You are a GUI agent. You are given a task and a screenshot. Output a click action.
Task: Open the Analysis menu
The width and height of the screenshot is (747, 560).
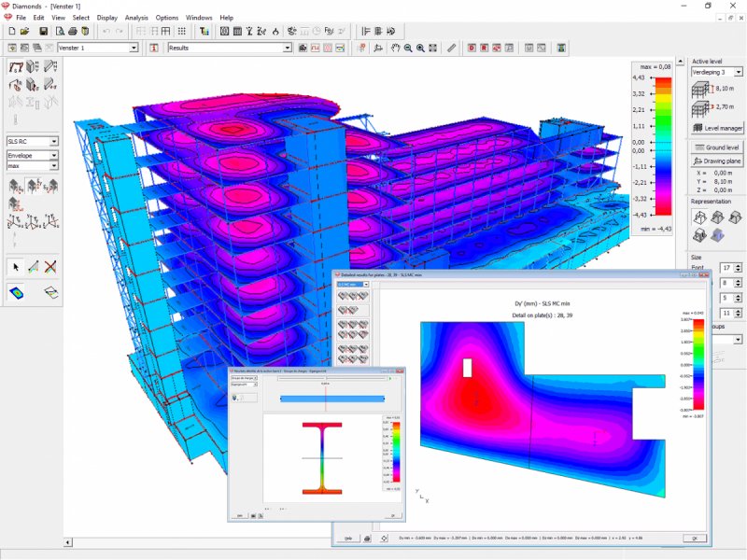pos(136,18)
